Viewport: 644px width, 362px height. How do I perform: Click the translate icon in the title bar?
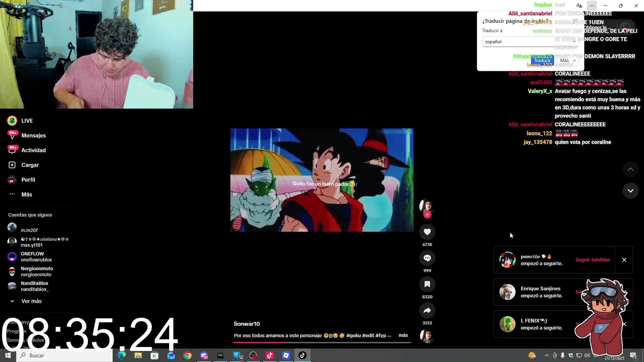click(579, 6)
